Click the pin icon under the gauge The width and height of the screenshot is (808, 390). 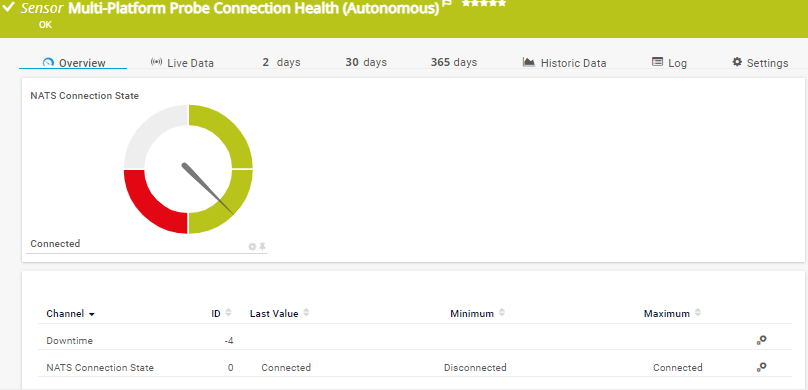[262, 247]
